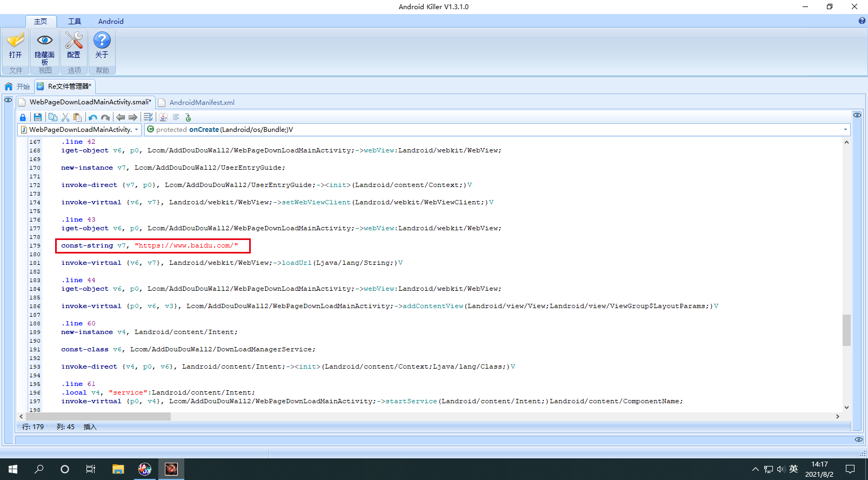Redo the edit with gray arrow
This screenshot has width=868, height=480.
[x=105, y=117]
